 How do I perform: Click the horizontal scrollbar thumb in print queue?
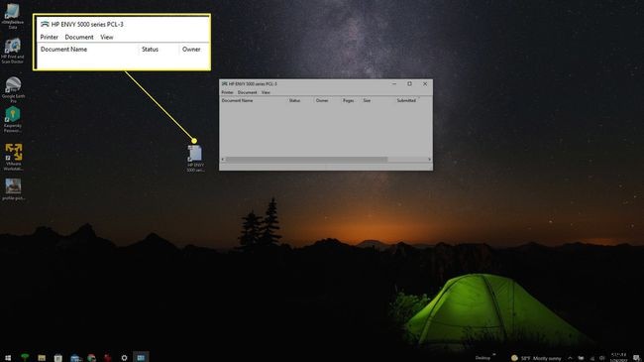pos(306,160)
